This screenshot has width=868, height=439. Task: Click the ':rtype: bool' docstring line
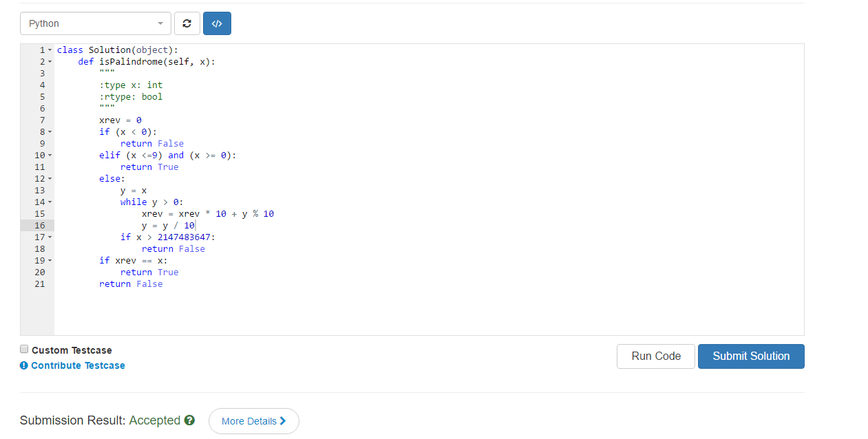tap(131, 97)
